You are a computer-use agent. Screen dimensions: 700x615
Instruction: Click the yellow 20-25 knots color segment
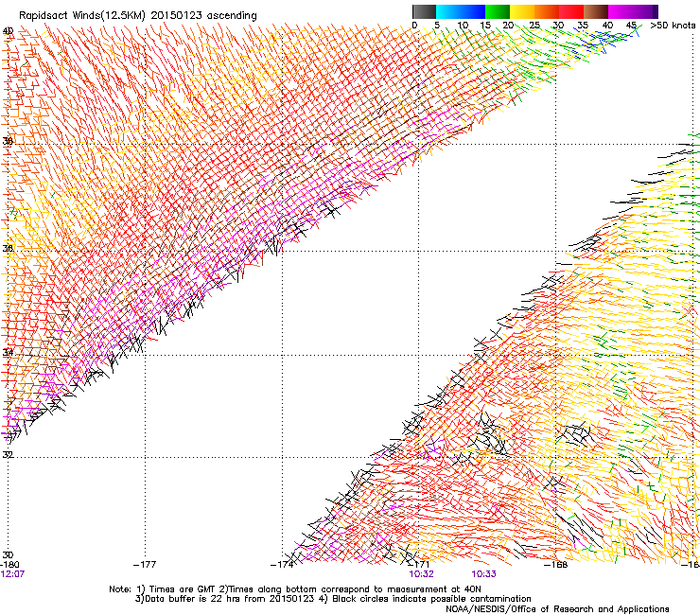[x=522, y=11]
